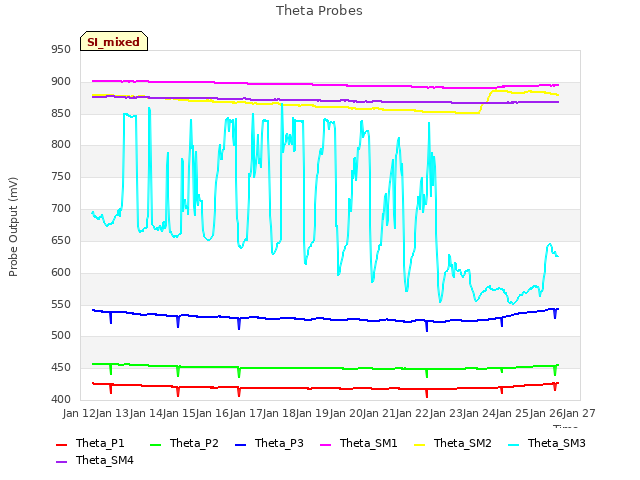This screenshot has width=640, height=480.
Task: Click the Jan 26 x-axis date label
Action: point(546,413)
